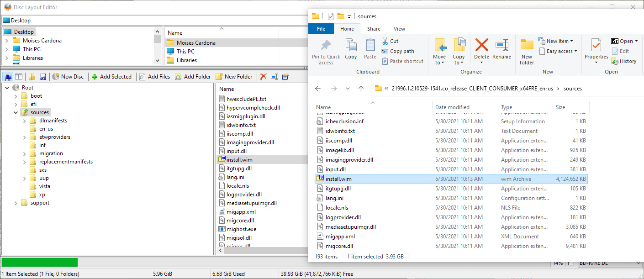Image resolution: width=644 pixels, height=279 pixels.
Task: Click the Delete icon in Organize group
Action: coord(481,46)
